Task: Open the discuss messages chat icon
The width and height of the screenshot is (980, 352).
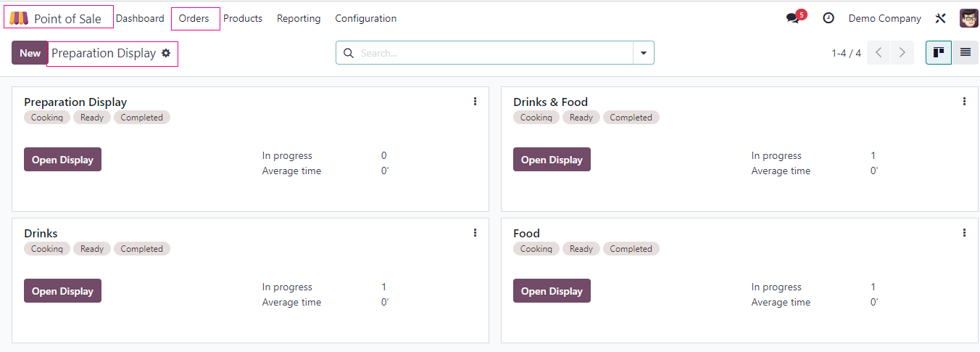Action: pos(792,18)
